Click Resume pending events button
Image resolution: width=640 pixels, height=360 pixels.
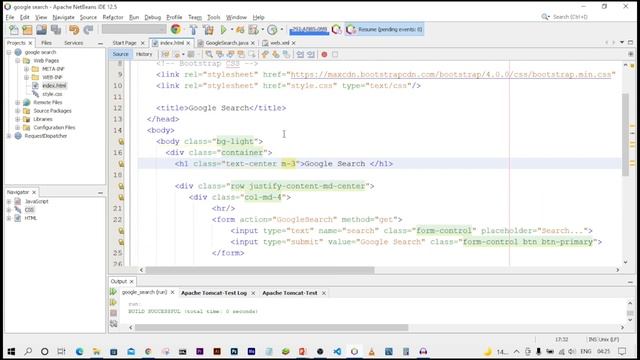pyautogui.click(x=384, y=29)
